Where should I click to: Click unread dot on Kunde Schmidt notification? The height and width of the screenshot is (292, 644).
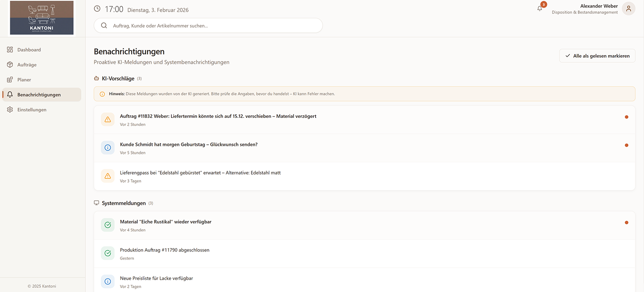tap(626, 145)
